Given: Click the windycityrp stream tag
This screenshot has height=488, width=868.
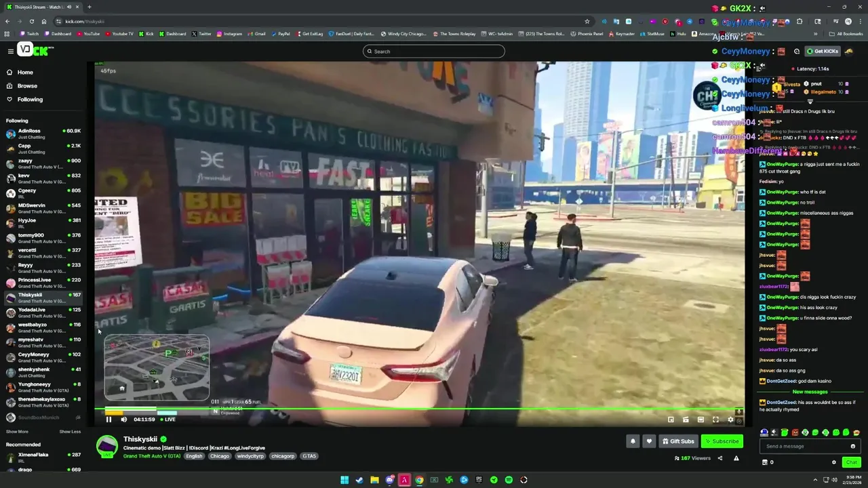Looking at the screenshot, I should click(x=250, y=456).
